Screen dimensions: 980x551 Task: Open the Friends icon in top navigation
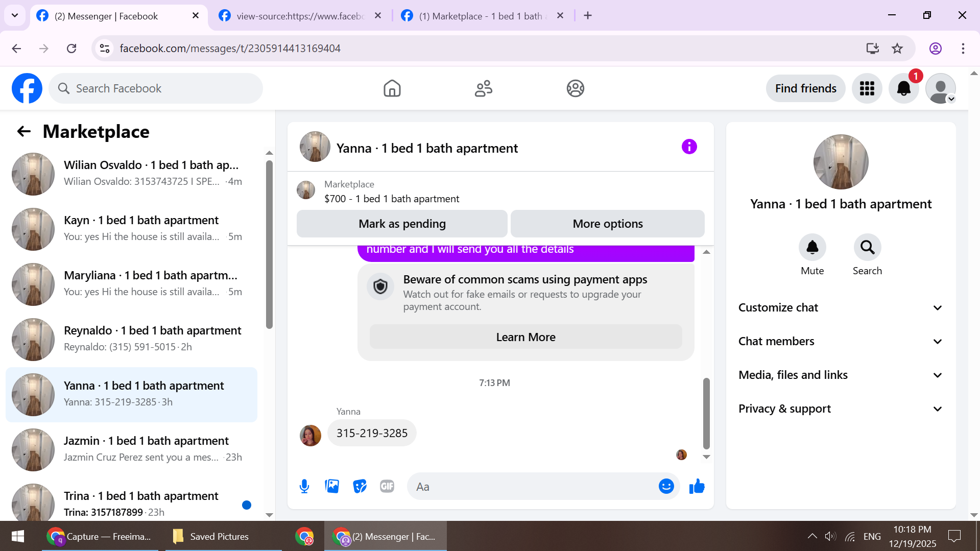click(x=483, y=88)
